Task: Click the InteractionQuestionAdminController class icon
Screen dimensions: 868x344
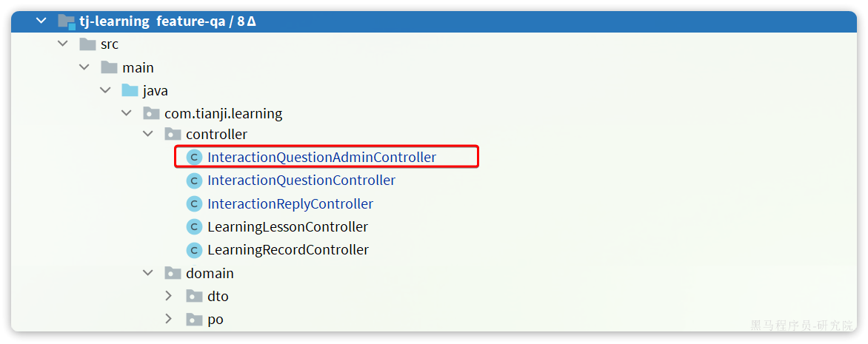Action: [194, 158]
